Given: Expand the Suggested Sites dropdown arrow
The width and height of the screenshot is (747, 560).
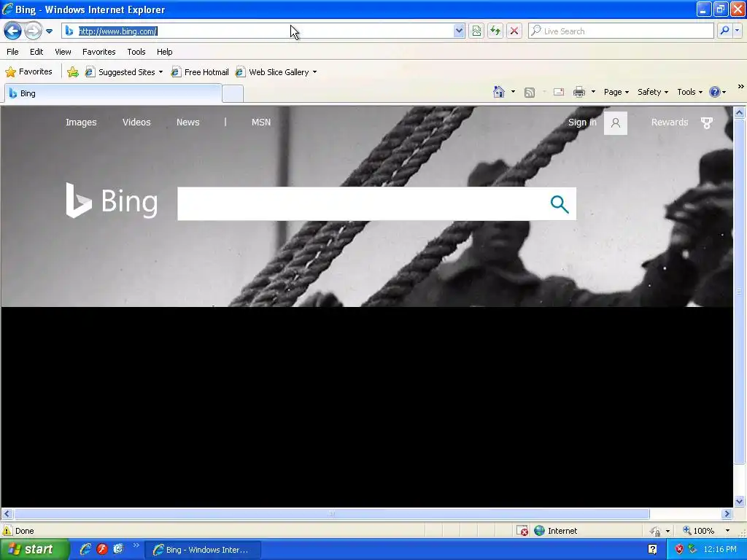Looking at the screenshot, I should point(161,72).
